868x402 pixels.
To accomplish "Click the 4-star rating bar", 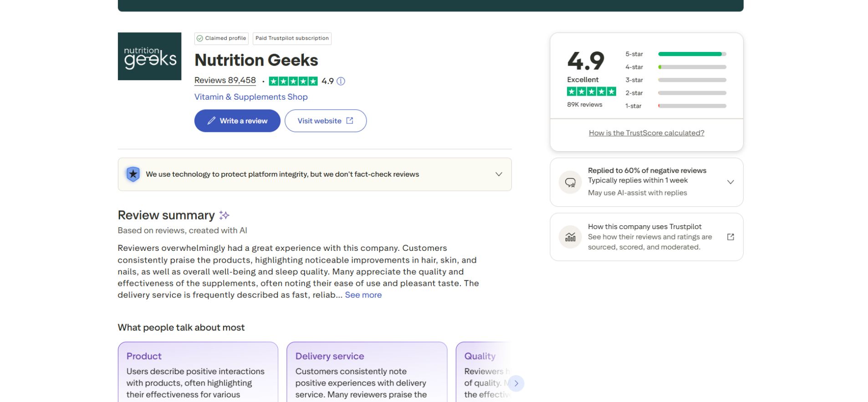I will point(692,67).
